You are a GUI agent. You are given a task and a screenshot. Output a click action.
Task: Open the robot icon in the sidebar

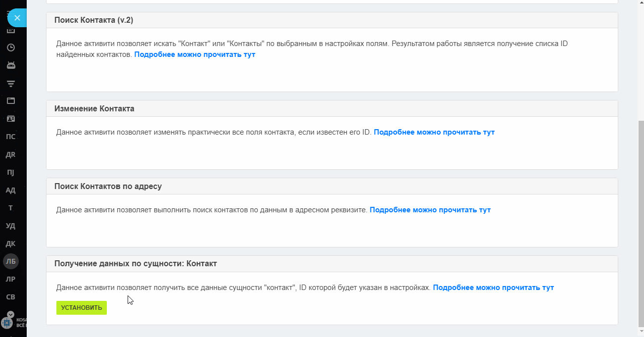point(10,65)
